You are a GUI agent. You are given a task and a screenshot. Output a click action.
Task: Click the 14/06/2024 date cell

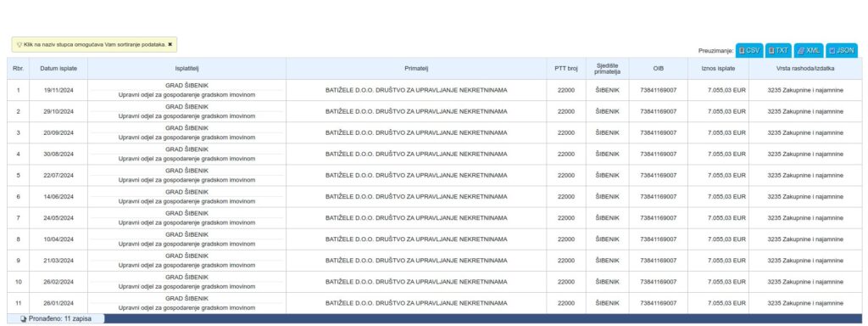pos(58,197)
